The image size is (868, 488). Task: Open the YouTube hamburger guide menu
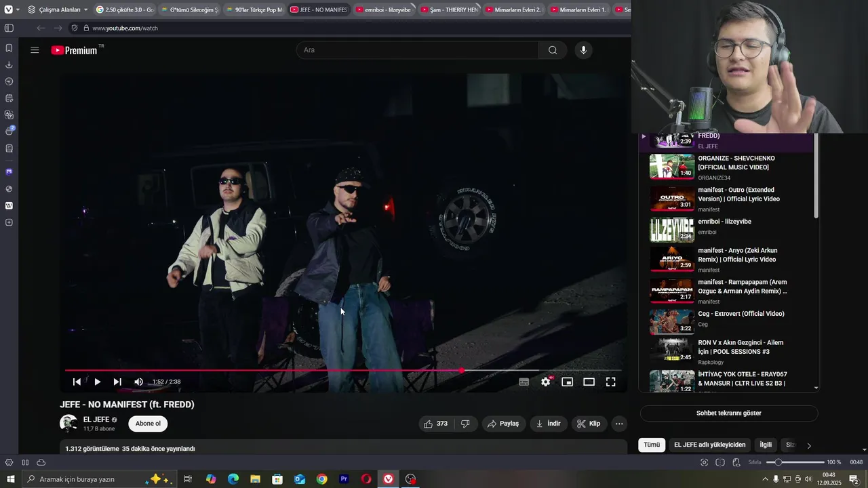tap(35, 50)
